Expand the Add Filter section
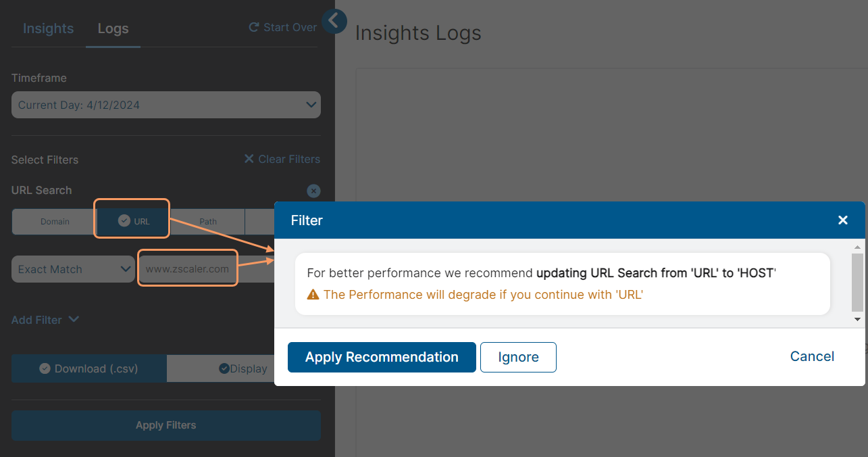868x457 pixels. point(45,319)
